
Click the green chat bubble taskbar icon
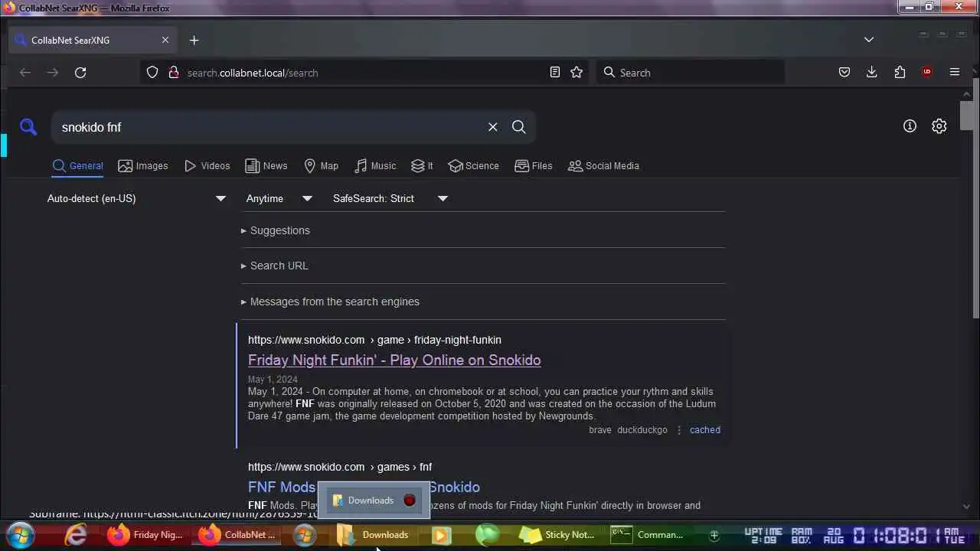[x=486, y=535]
